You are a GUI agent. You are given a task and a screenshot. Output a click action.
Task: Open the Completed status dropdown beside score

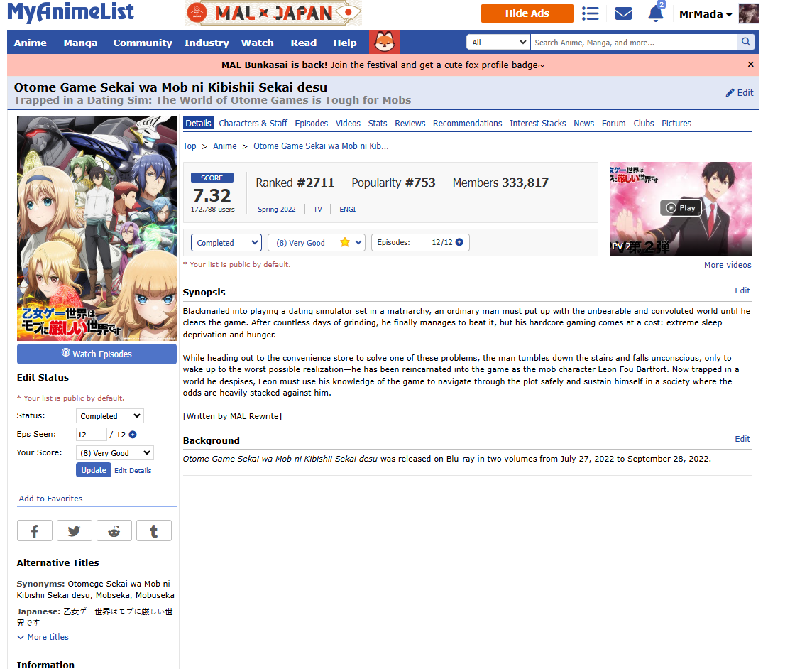point(226,242)
